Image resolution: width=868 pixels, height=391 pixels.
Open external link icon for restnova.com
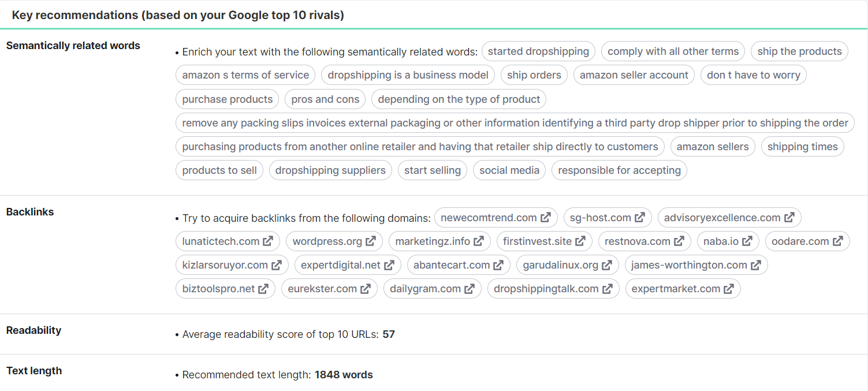679,241
